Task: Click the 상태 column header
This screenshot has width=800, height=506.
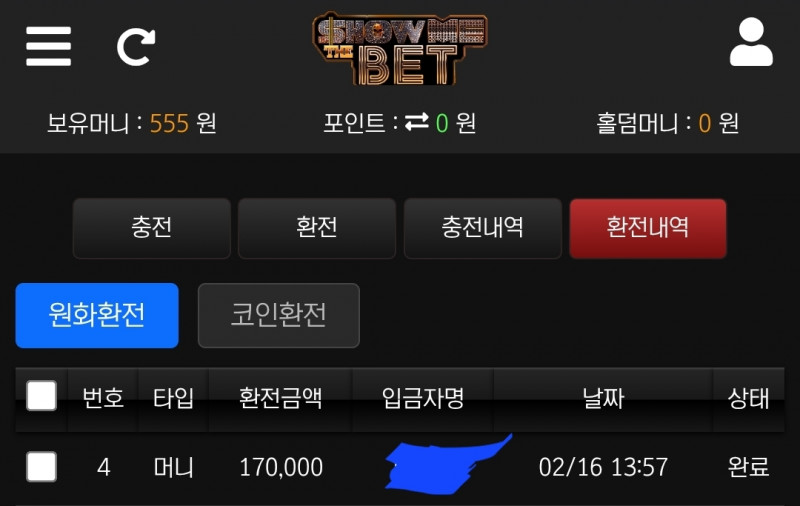Action: click(x=748, y=398)
